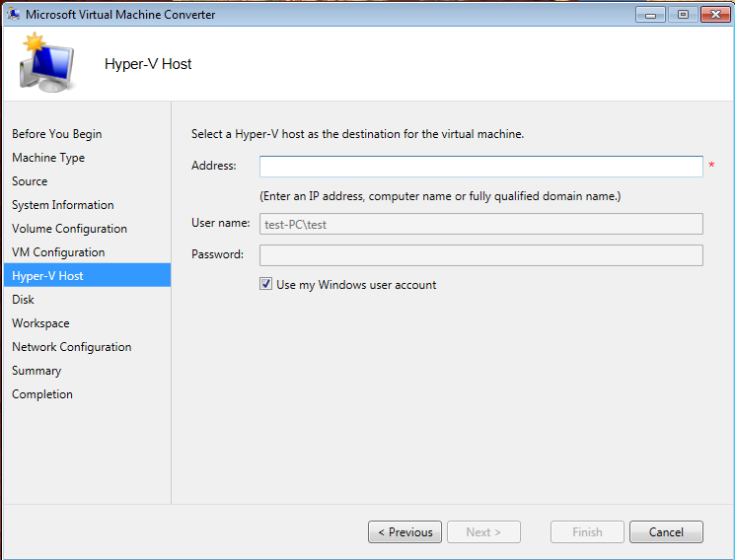The width and height of the screenshot is (735, 560).
Task: Navigate to System Information page
Action: pyautogui.click(x=62, y=205)
